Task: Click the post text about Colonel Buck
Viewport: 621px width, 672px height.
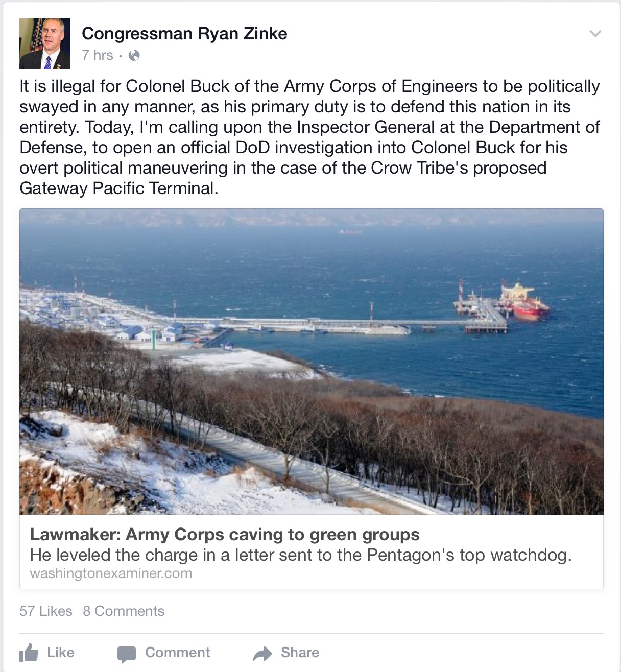Action: [310, 137]
